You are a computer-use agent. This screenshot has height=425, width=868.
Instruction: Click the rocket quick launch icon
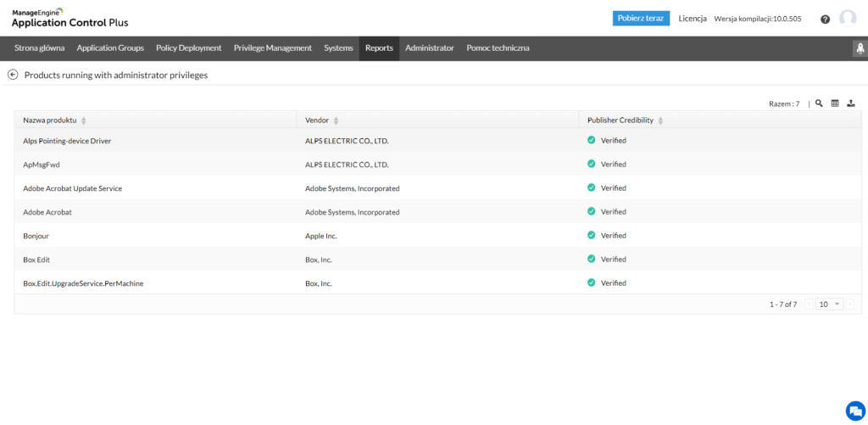coord(860,48)
